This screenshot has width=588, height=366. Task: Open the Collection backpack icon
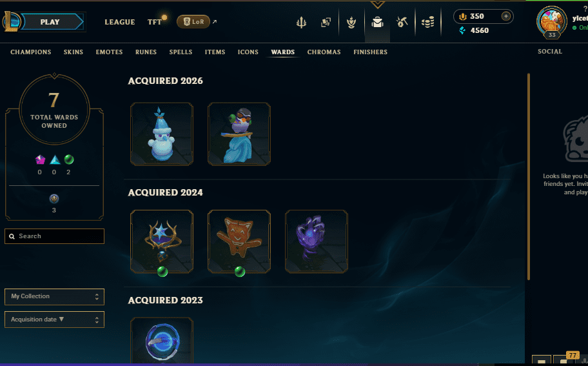point(377,23)
